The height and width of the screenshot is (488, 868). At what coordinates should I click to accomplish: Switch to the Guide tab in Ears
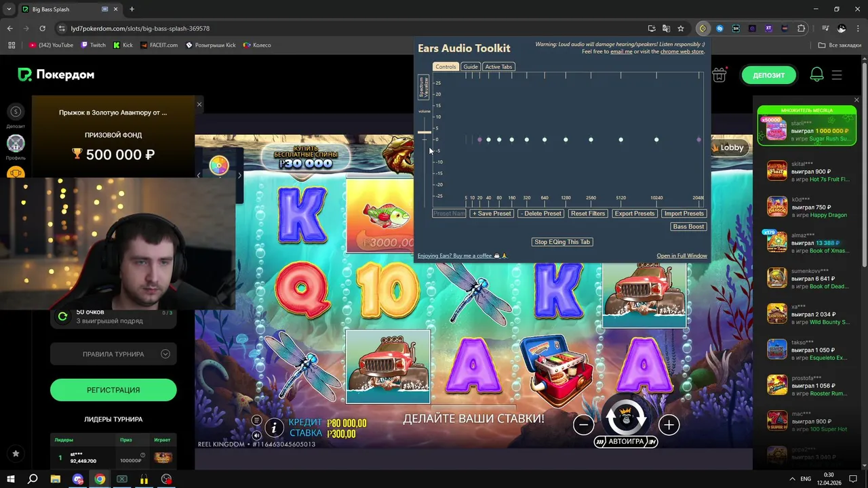pos(471,66)
